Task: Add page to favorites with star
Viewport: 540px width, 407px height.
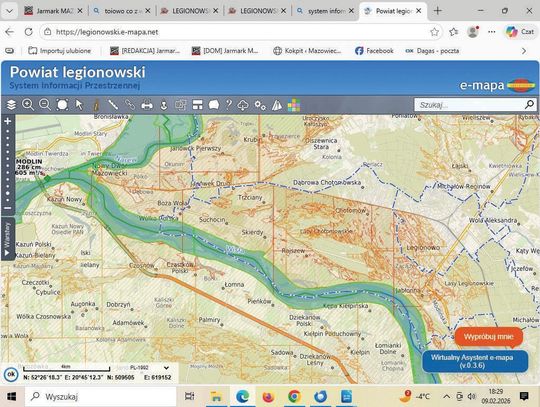Action: (x=434, y=32)
